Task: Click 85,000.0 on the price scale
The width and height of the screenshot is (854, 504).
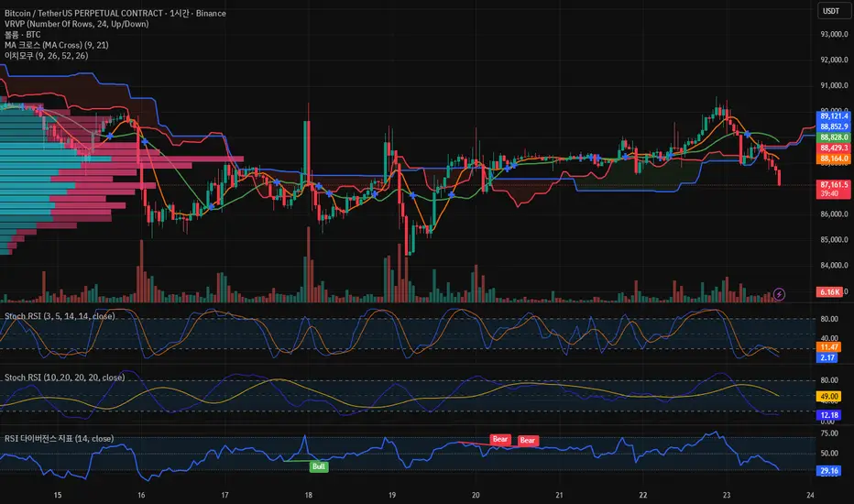Action: tap(835, 240)
